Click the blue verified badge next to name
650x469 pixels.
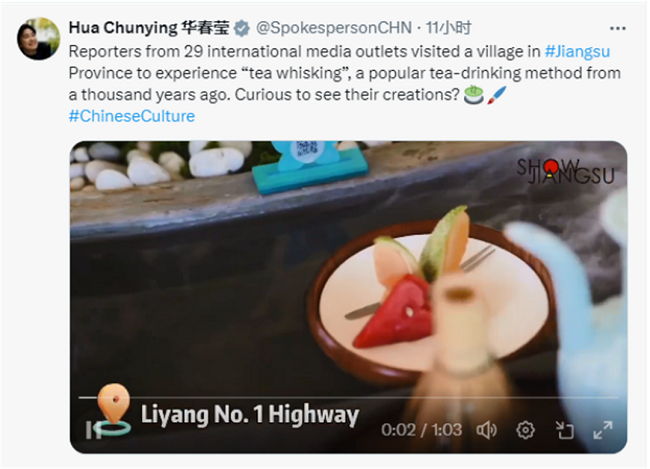pyautogui.click(x=242, y=28)
